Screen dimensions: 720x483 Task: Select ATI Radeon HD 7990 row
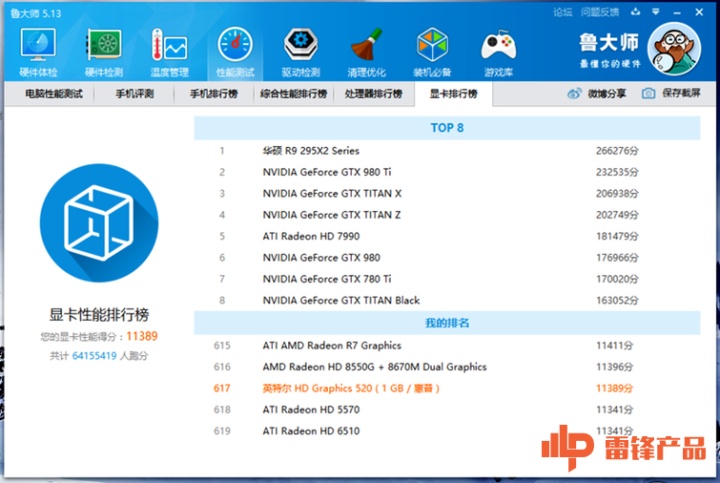click(x=447, y=236)
